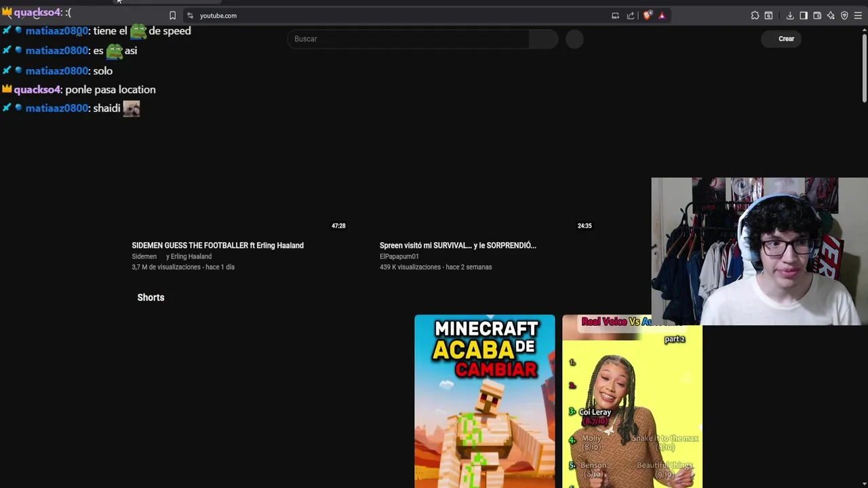Viewport: 868px width, 488px height.
Task: Toggle the browser sidebar panel icon
Action: (804, 16)
